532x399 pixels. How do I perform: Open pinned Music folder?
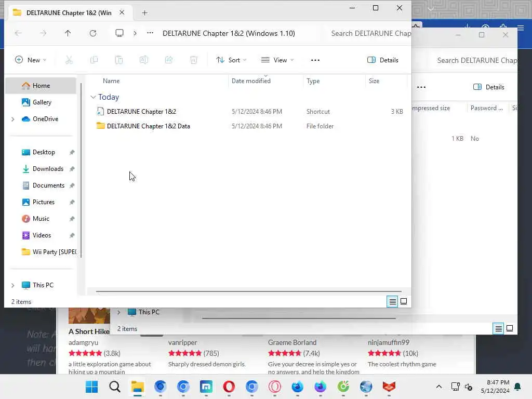41,219
